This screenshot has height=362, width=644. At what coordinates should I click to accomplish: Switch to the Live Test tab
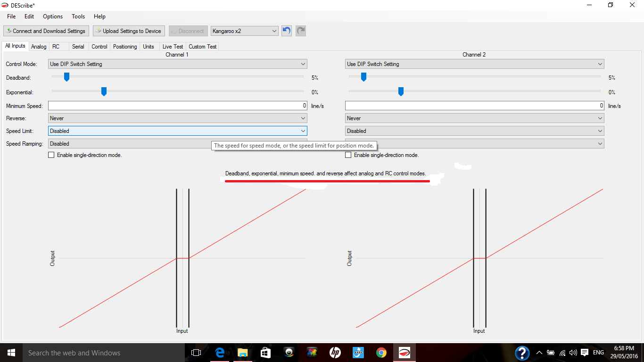click(x=173, y=47)
